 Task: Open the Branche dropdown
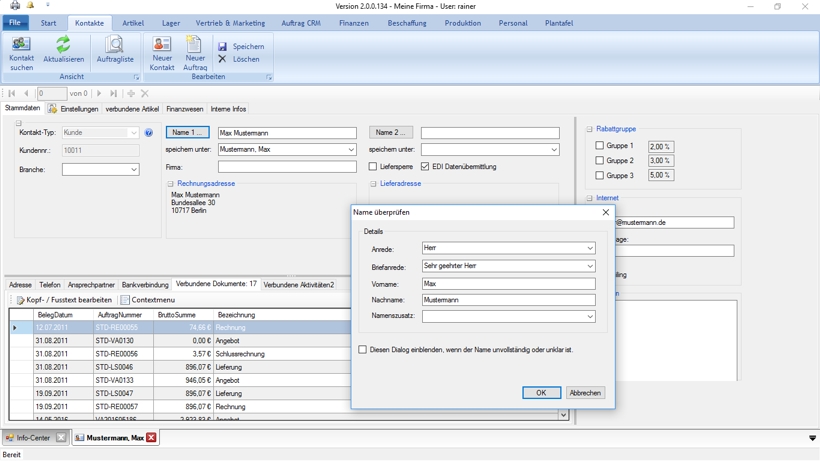point(134,169)
